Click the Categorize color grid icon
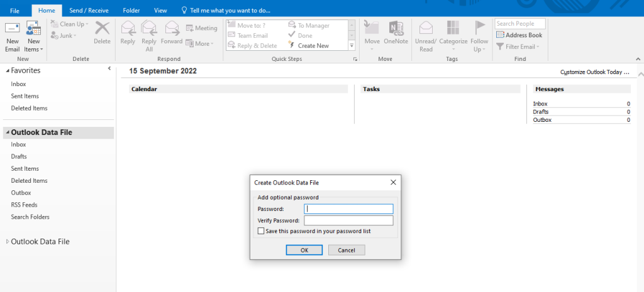644x292 pixels. tap(453, 28)
